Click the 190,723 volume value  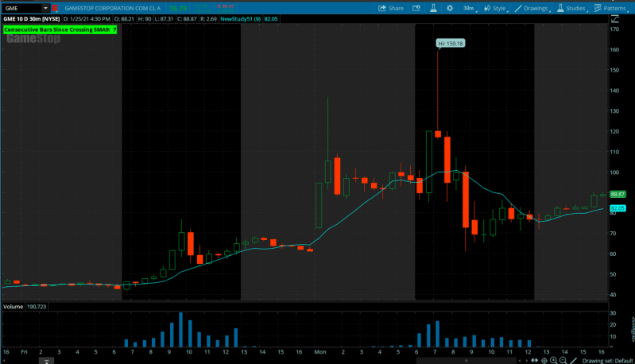coord(37,307)
